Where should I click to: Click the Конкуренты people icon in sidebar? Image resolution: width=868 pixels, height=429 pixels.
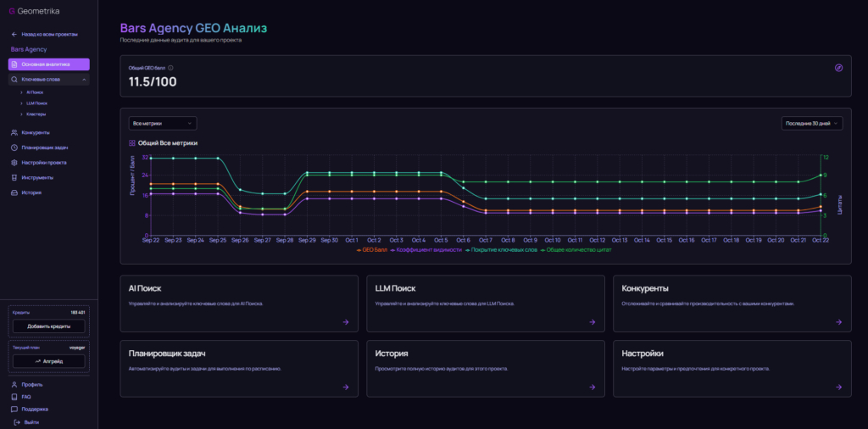(14, 132)
